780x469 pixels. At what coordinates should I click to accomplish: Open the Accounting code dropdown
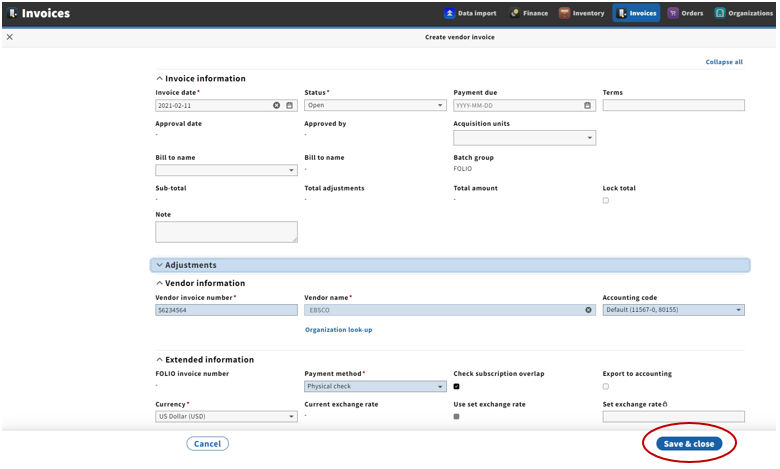[674, 310]
